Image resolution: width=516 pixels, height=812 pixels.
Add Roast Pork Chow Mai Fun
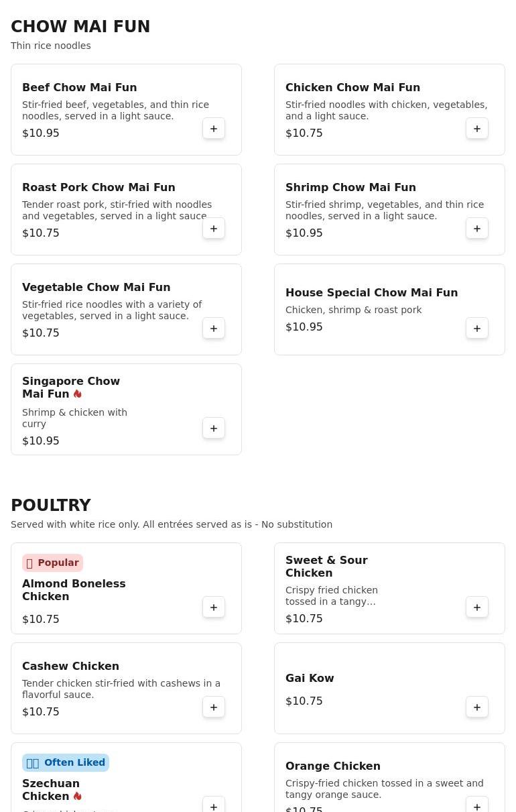click(214, 229)
